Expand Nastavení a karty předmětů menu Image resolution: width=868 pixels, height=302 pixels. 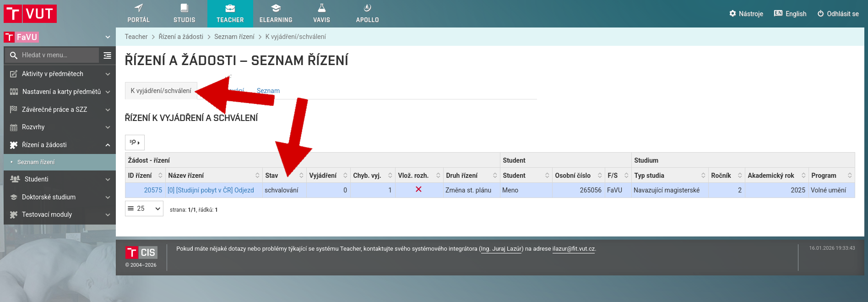tap(60, 92)
